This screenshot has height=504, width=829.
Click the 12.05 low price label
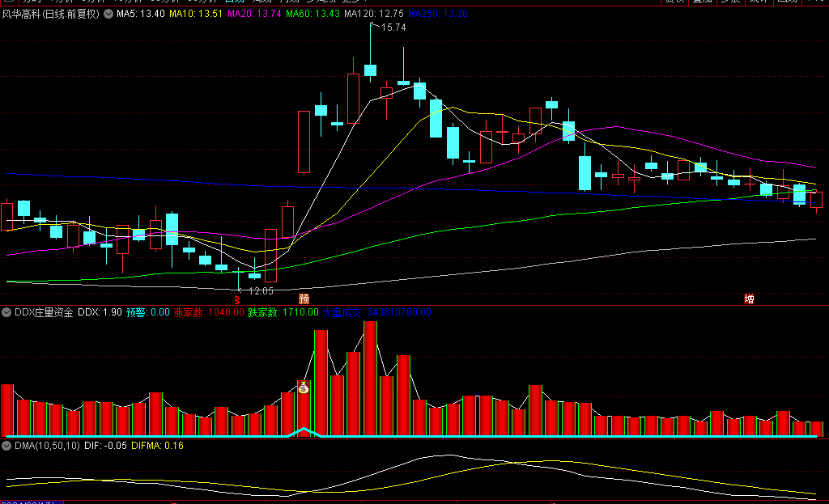[261, 291]
